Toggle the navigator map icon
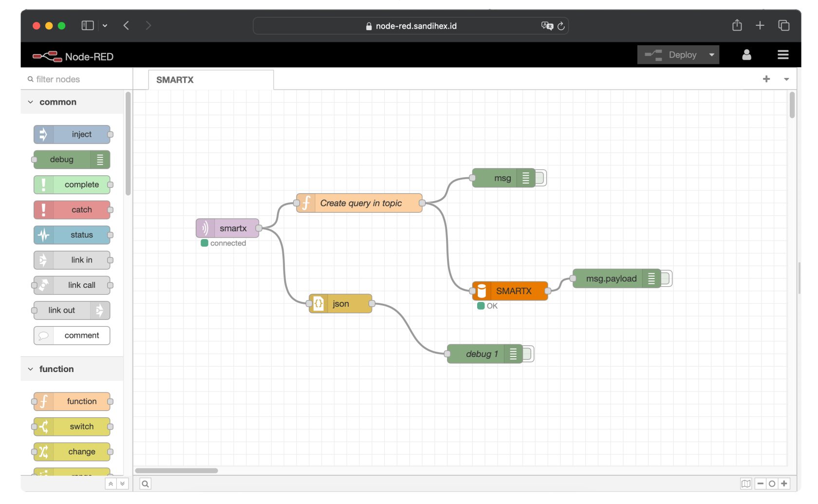818x504 pixels. [746, 484]
